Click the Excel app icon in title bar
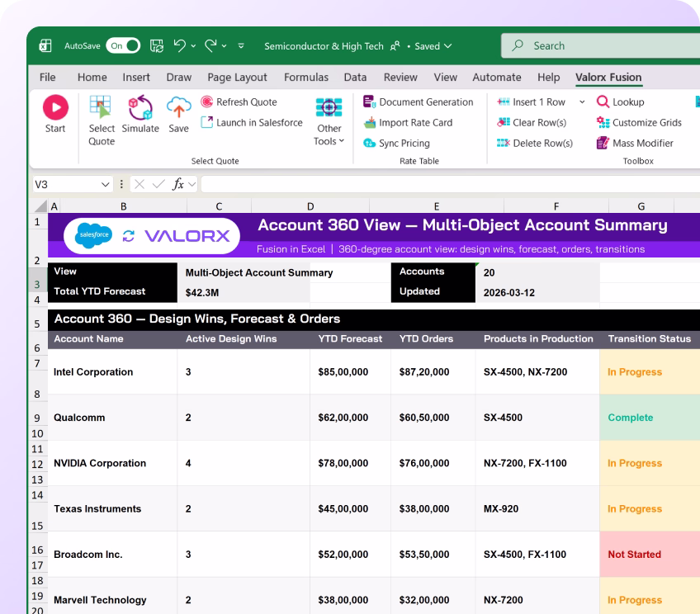 [x=45, y=45]
